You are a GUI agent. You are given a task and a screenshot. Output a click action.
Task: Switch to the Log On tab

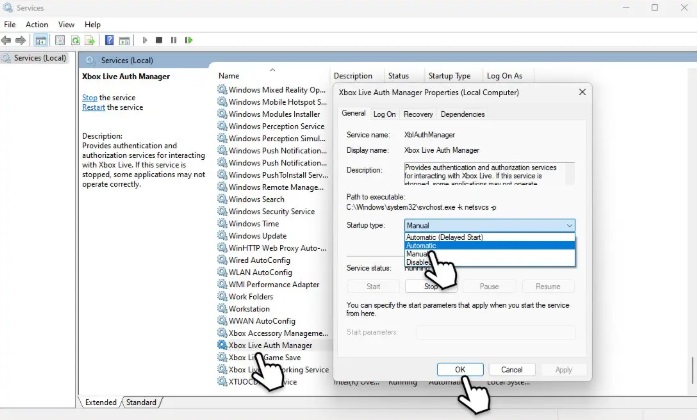point(384,114)
